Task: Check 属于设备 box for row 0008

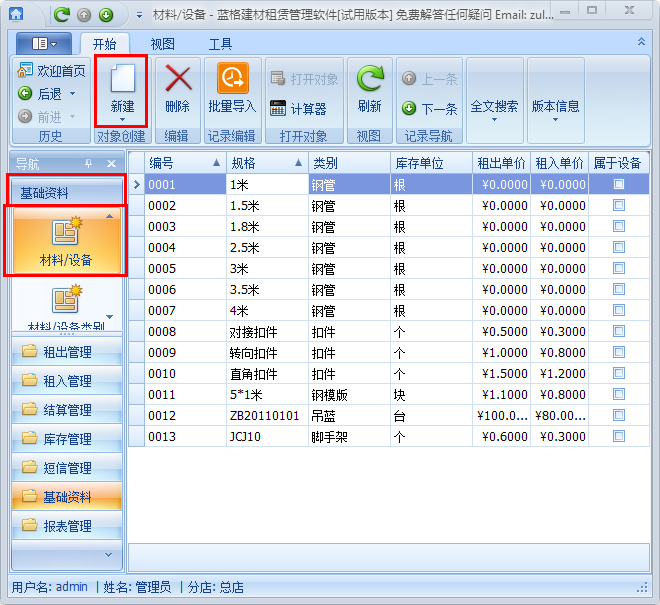Action: (x=619, y=331)
